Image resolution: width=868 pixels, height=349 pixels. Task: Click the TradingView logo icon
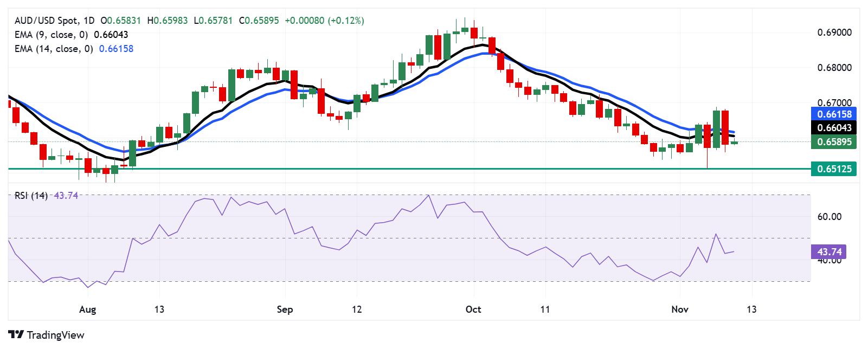tap(16, 335)
